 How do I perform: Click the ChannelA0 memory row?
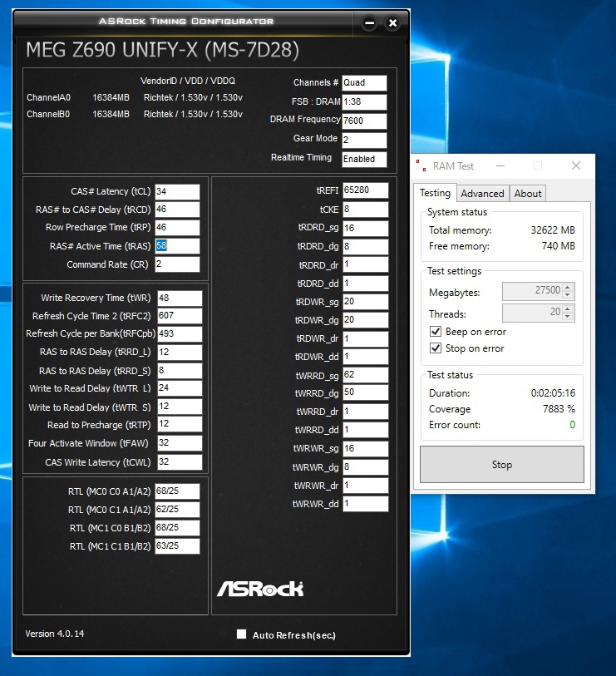click(135, 98)
